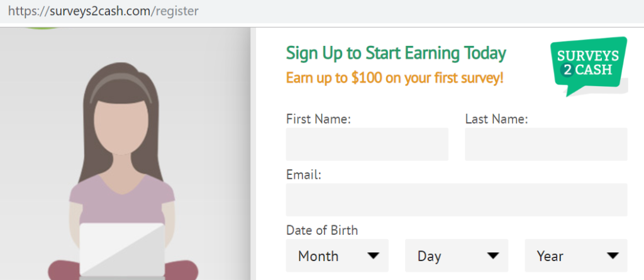Click the Month dropdown's black arrow
The image size is (644, 280).
373,255
